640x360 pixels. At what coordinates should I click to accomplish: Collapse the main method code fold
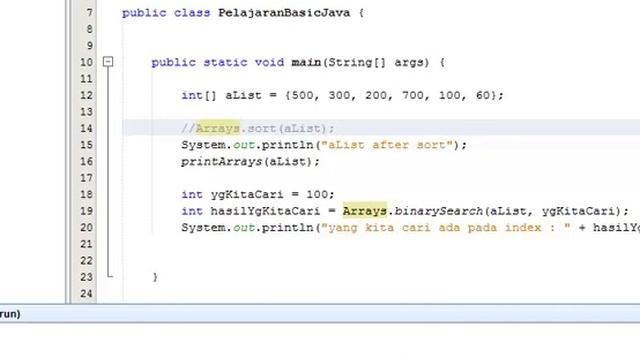tap(108, 62)
